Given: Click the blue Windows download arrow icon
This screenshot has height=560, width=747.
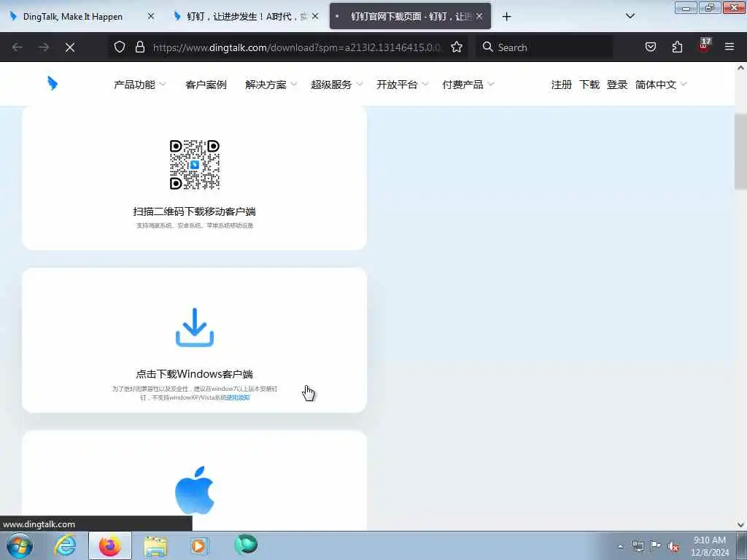Looking at the screenshot, I should [x=194, y=327].
